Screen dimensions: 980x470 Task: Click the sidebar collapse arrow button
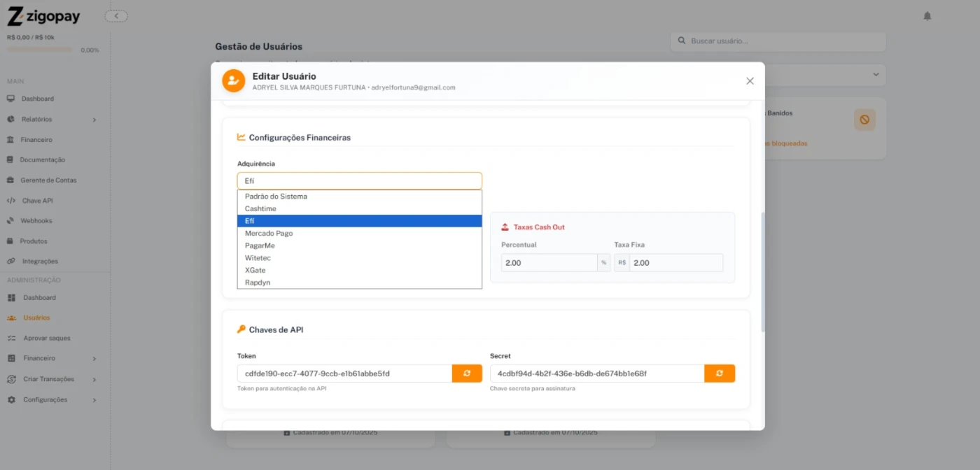click(x=116, y=16)
